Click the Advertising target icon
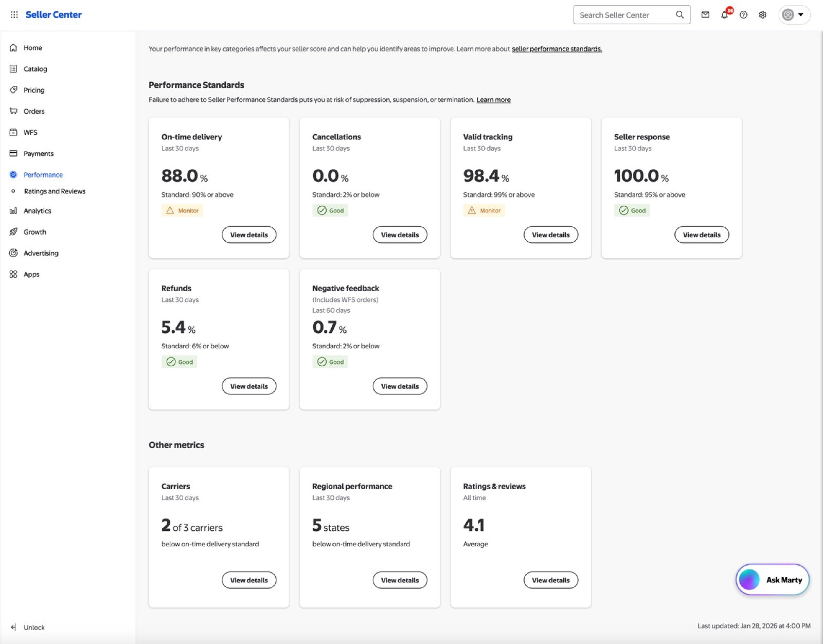The width and height of the screenshot is (823, 644). (x=13, y=253)
